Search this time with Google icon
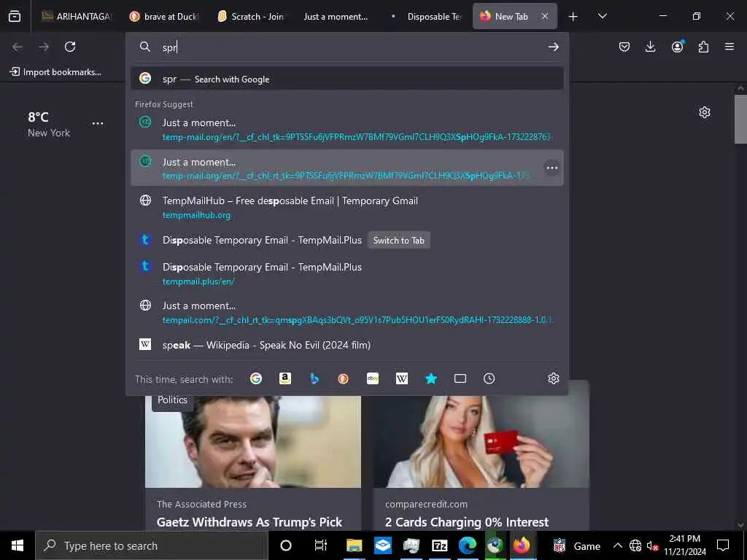This screenshot has height=560, width=747. coord(256,378)
